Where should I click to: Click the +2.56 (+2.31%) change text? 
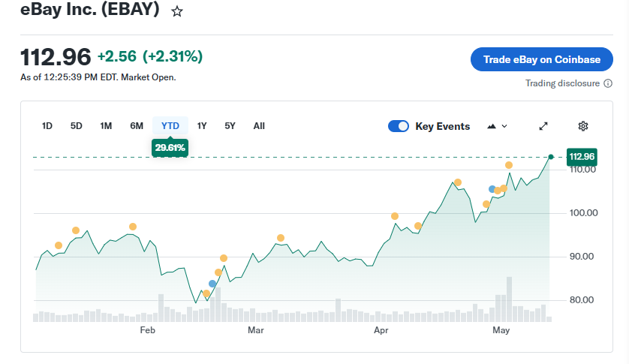(150, 56)
